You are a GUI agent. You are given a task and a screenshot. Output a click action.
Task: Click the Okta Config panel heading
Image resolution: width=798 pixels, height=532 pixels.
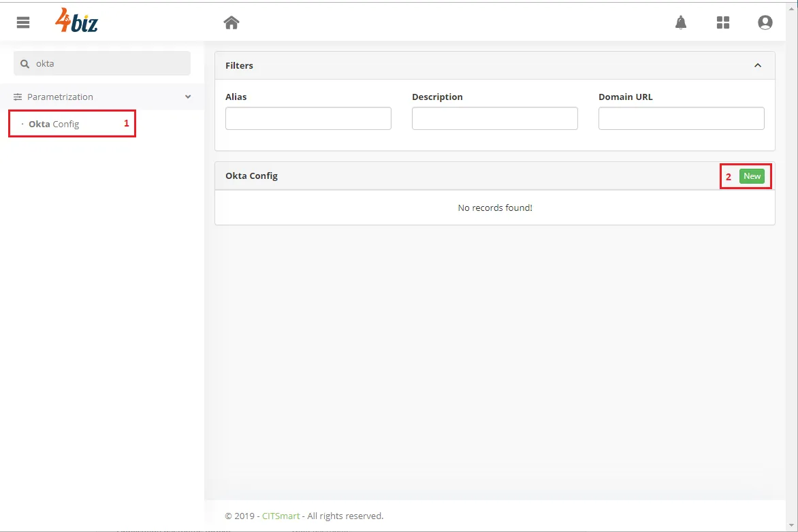click(x=251, y=176)
